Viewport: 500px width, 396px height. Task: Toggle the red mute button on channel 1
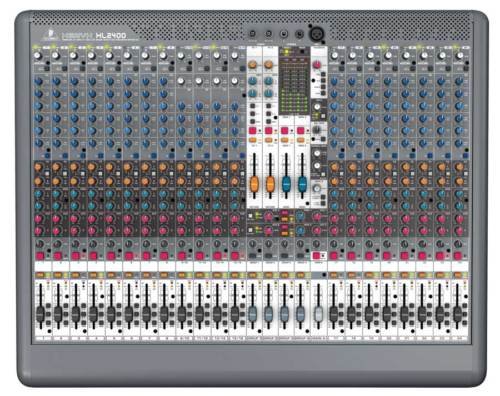[x=40, y=256]
